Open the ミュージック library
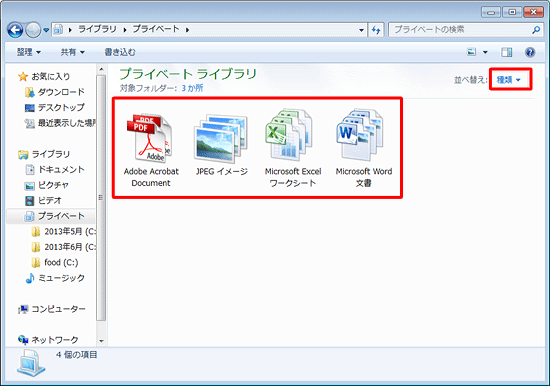 61,278
